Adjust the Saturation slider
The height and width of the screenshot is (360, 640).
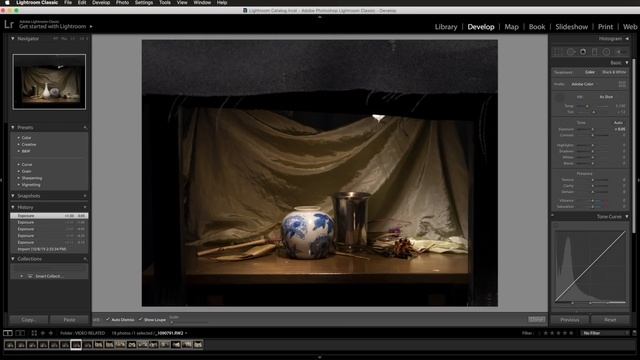click(593, 207)
